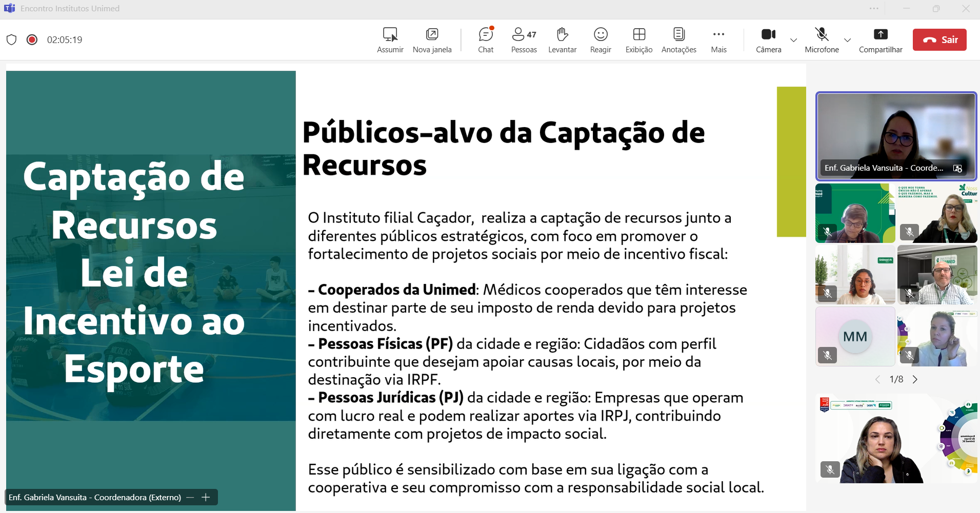Share screen using Compartilhar

(880, 39)
